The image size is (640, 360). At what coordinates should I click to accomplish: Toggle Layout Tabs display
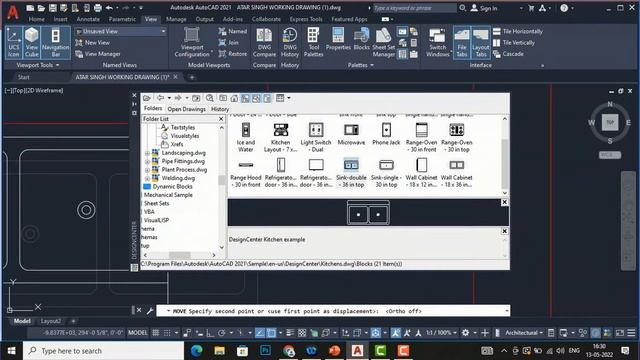[x=481, y=42]
